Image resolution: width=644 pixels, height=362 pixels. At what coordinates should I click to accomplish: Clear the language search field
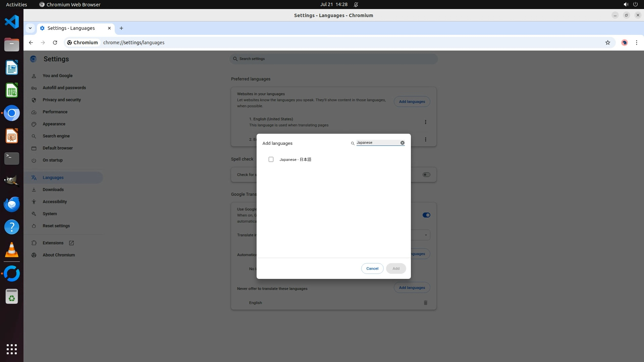coord(402,143)
